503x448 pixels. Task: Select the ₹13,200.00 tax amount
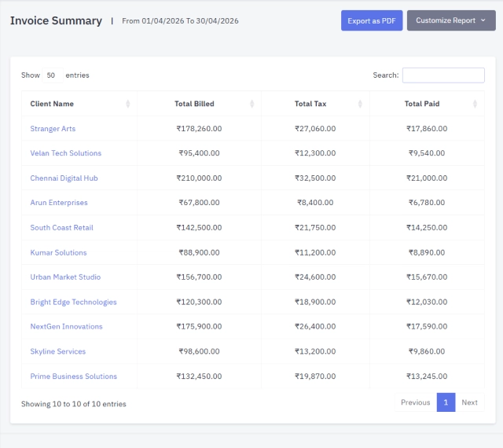point(315,351)
